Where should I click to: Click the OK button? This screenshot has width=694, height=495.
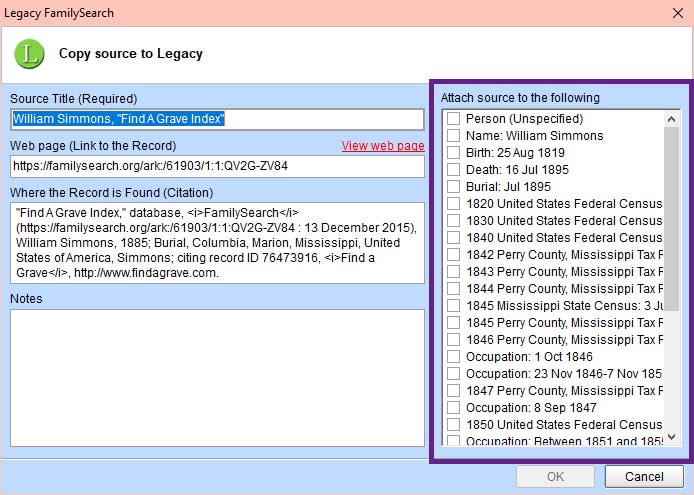[x=555, y=476]
